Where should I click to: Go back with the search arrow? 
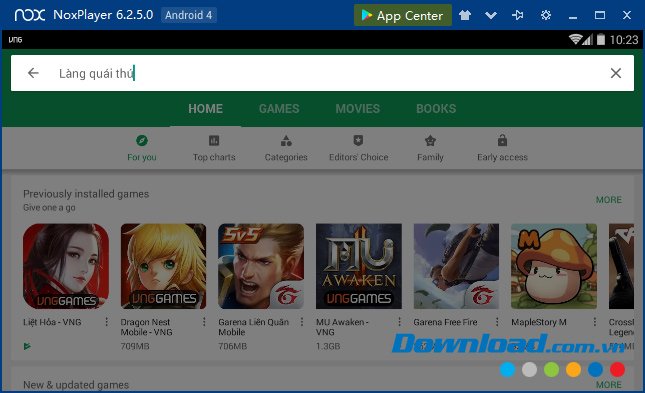click(33, 73)
